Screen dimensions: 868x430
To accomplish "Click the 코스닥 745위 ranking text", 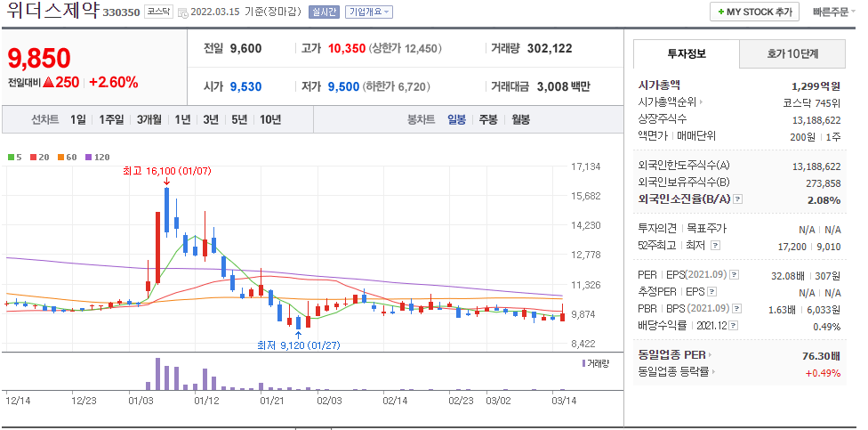I will coord(812,103).
